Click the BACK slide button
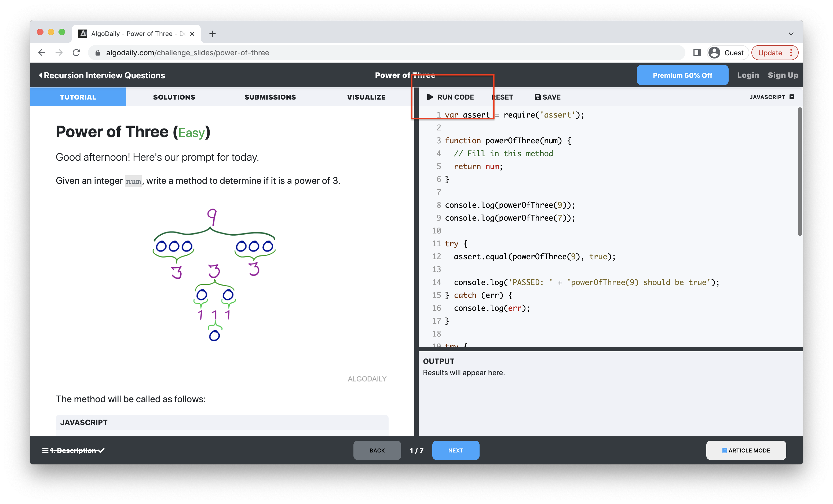Viewport: 833px width, 504px height. pos(377,450)
